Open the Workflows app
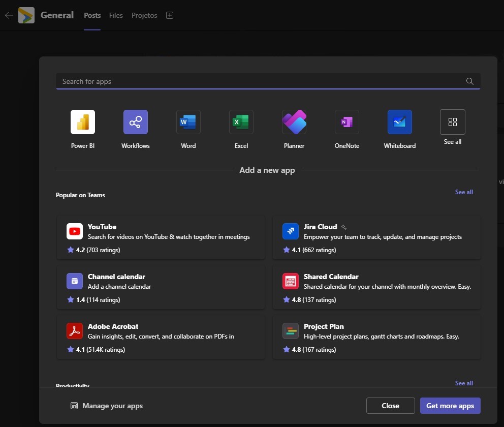 pos(135,122)
